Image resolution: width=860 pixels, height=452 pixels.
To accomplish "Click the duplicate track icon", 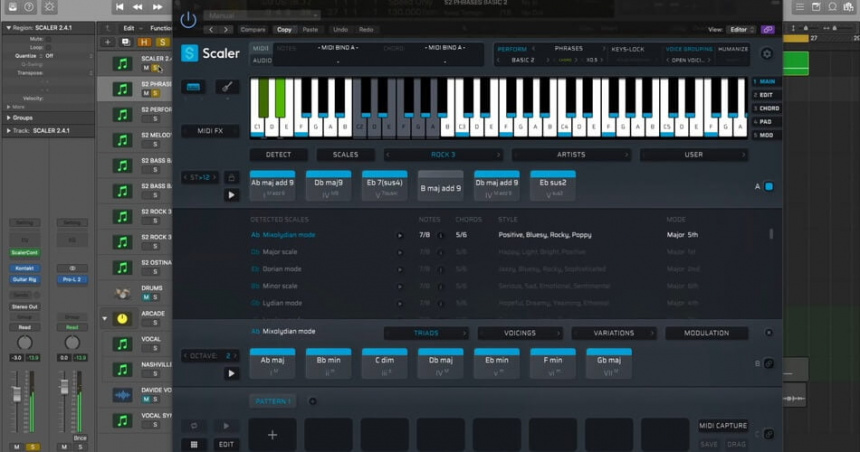I will 126,42.
